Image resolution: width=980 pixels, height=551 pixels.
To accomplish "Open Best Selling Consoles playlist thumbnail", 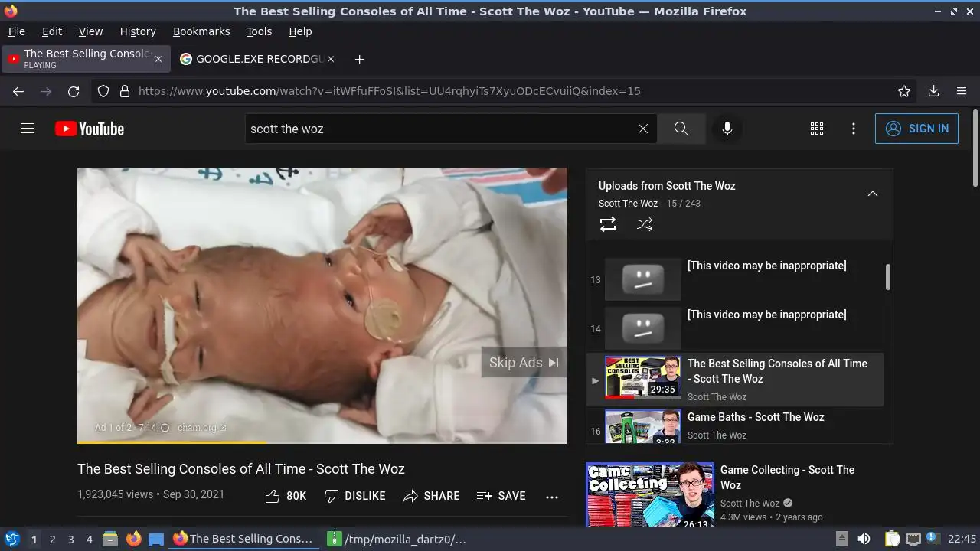I will pyautogui.click(x=643, y=378).
